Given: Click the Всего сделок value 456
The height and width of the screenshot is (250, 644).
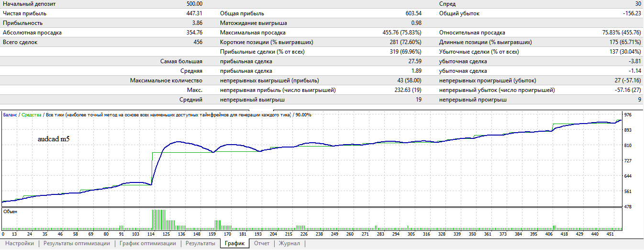Looking at the screenshot, I should [198, 42].
